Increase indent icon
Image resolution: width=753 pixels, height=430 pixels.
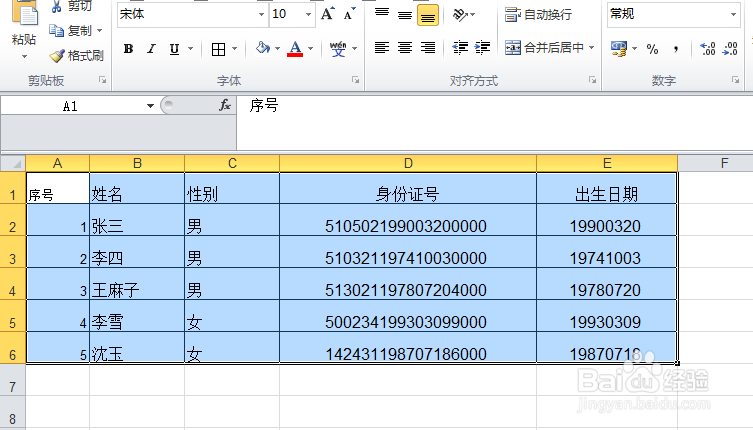point(482,48)
